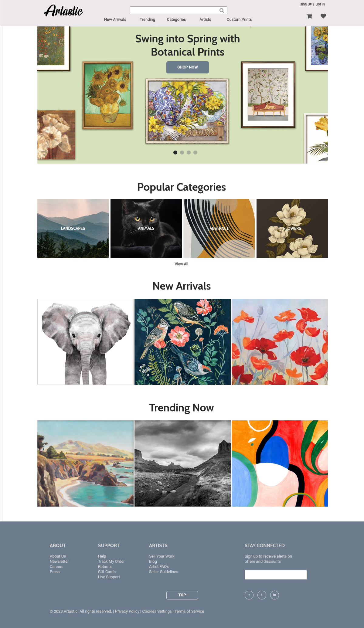Viewport: 364px width, 628px height.
Task: Go to Custom Prints
Action: [239, 19]
